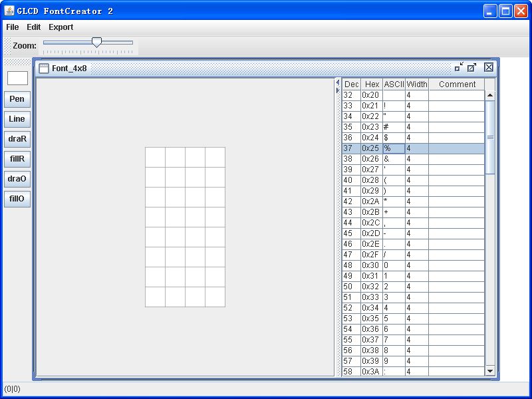
Task: Collapse split pane with left arrow
Action: 338,82
